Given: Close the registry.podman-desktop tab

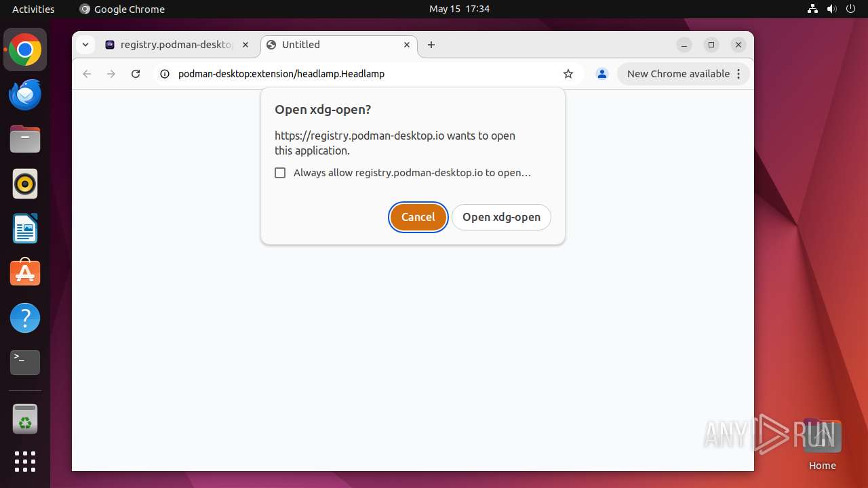Looking at the screenshot, I should point(245,45).
